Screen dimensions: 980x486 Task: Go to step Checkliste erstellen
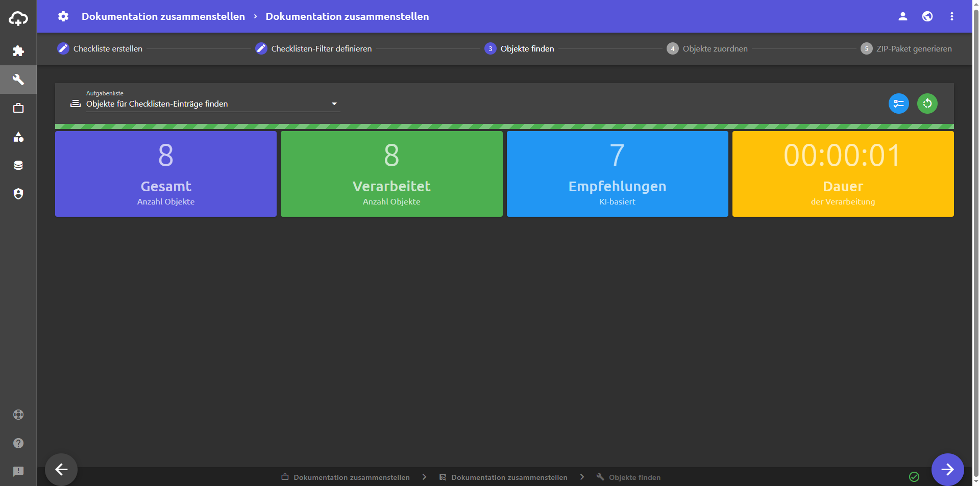click(x=100, y=49)
